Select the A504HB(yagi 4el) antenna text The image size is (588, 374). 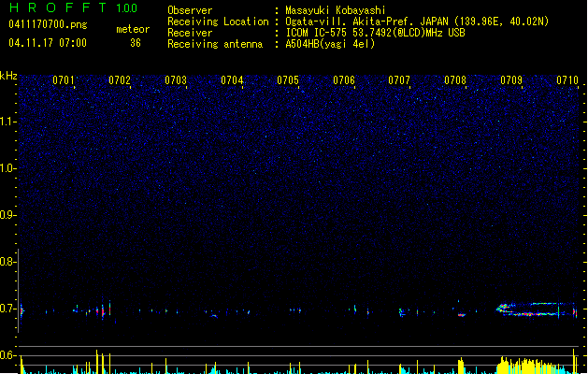click(x=330, y=44)
